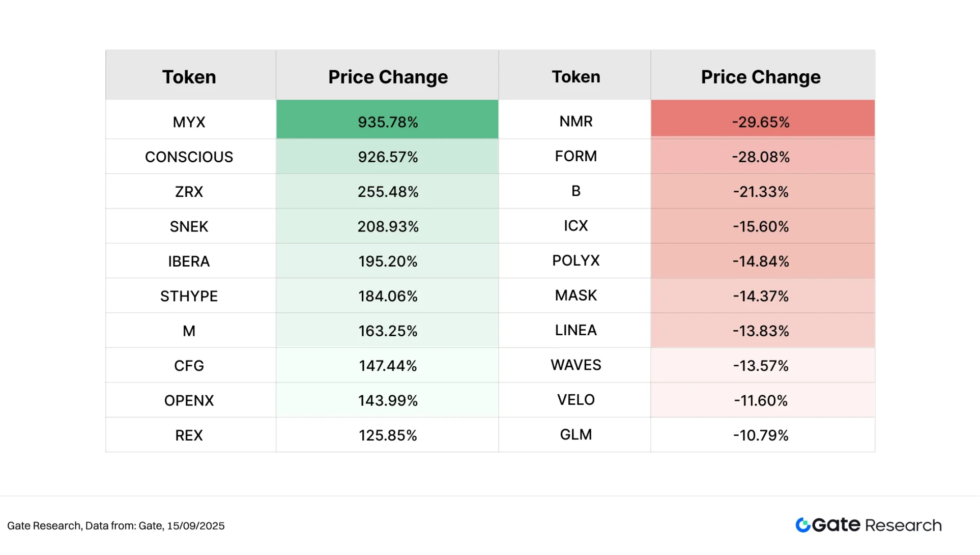The height and width of the screenshot is (555, 980).
Task: Select the STHYPE token cell
Action: pyautogui.click(x=189, y=296)
